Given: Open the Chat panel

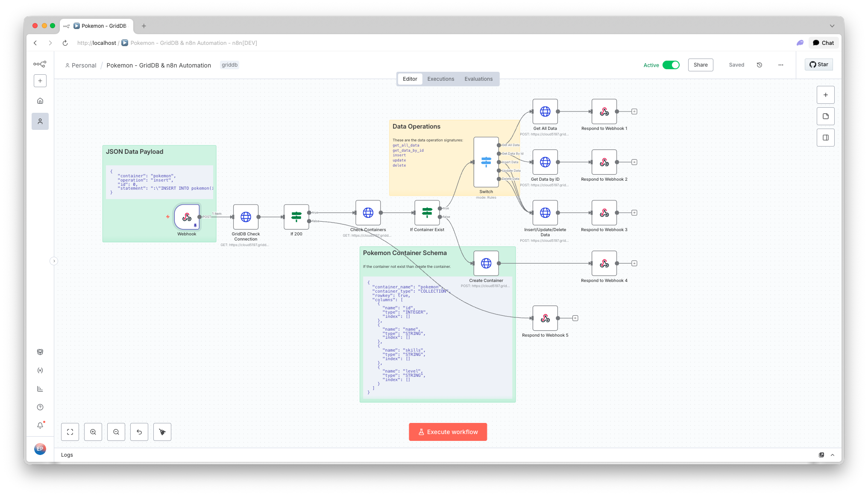Looking at the screenshot, I should (823, 43).
